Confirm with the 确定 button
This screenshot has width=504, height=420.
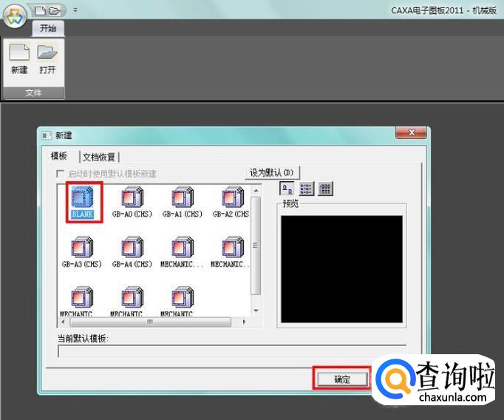(x=342, y=379)
